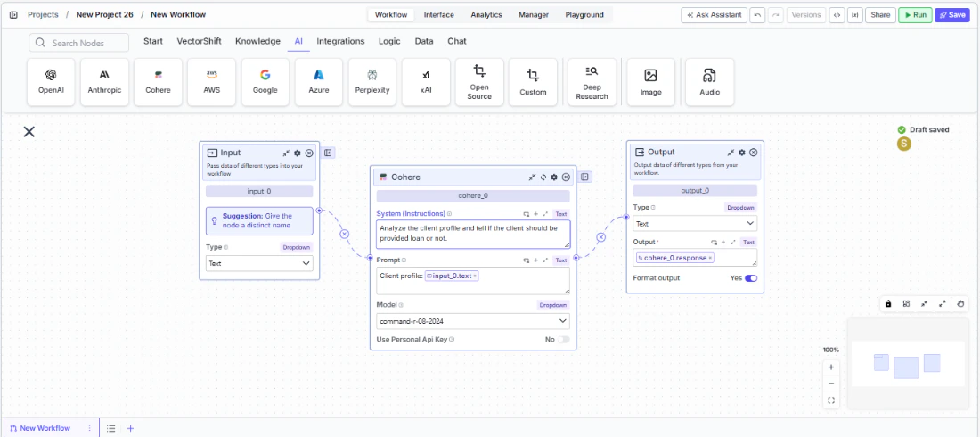Toggle Use Personal Api Key switch
The height and width of the screenshot is (437, 980).
coord(564,339)
